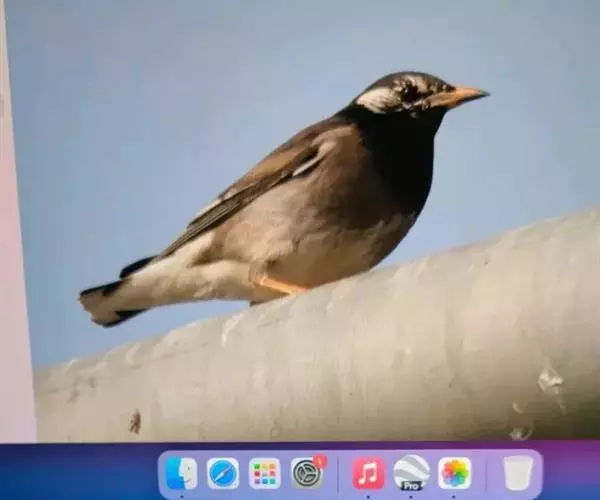Open the Photos app
This screenshot has height=500, width=600.
[454, 473]
